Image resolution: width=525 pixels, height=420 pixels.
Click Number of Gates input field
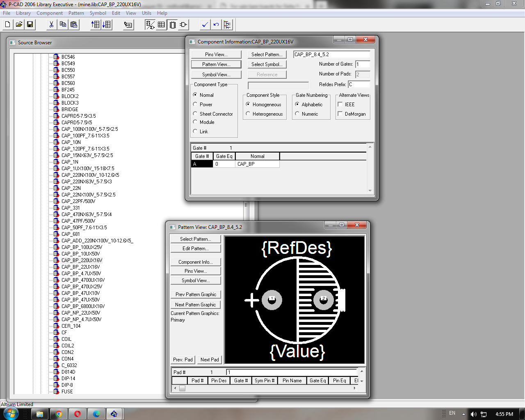point(363,64)
